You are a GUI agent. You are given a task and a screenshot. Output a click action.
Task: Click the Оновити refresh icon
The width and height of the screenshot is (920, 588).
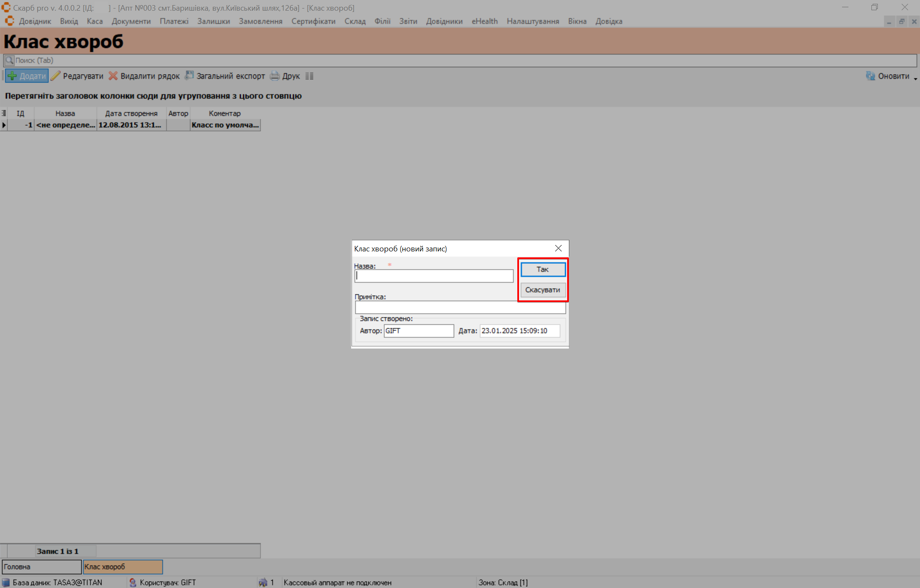click(x=871, y=76)
